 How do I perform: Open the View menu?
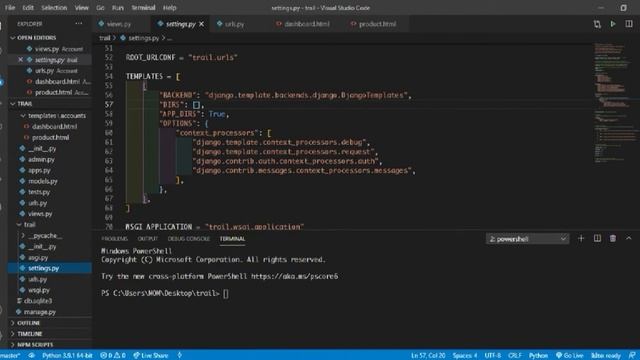[82, 8]
